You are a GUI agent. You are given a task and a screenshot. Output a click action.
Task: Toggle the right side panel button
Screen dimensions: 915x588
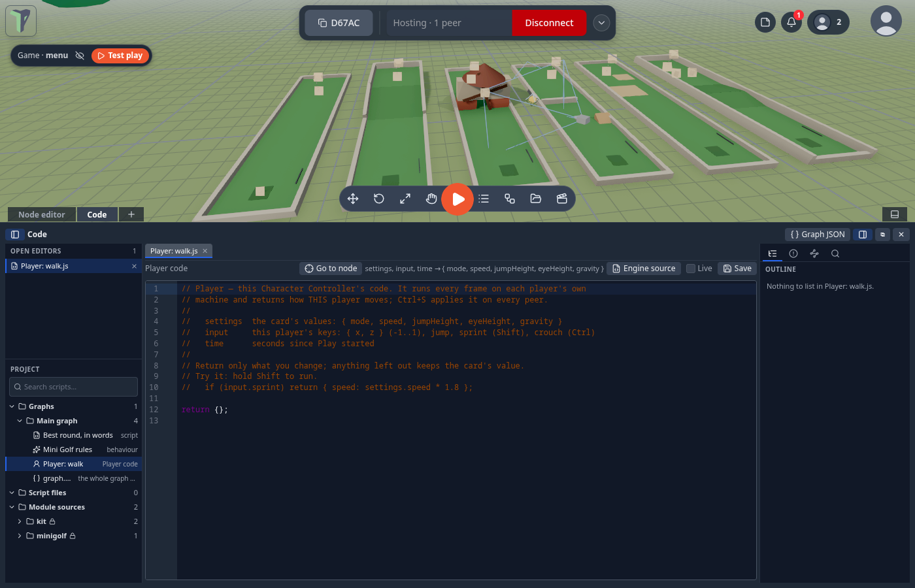tap(863, 235)
